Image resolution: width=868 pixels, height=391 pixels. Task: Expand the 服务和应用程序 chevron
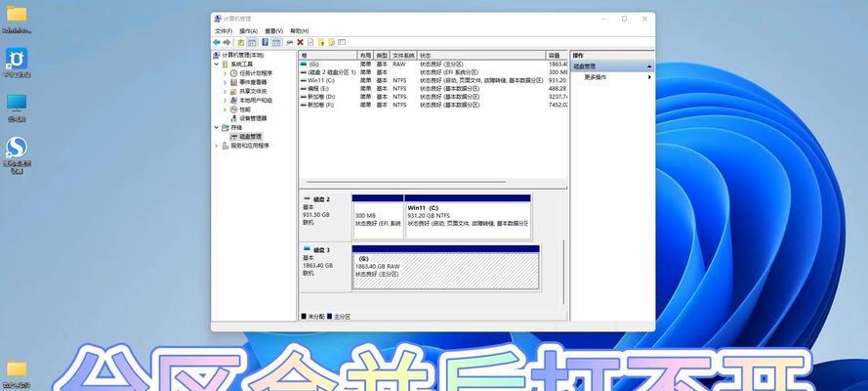217,146
